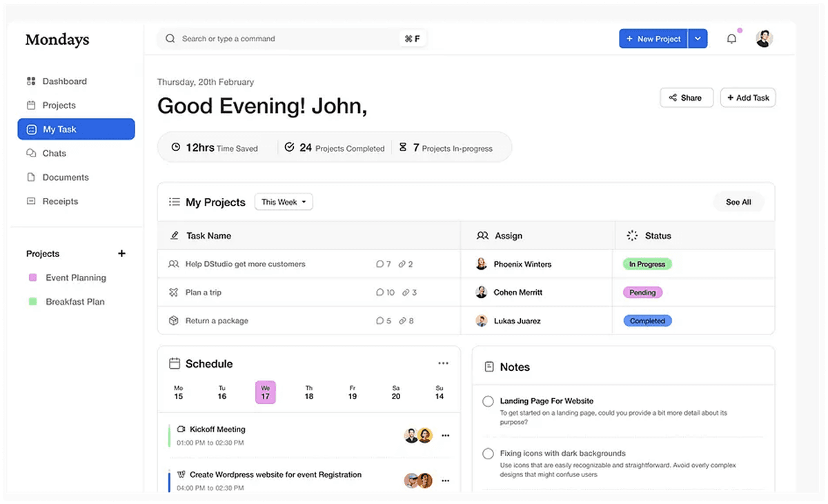Open the This Week filter dropdown
This screenshot has height=504, width=828.
tap(283, 202)
